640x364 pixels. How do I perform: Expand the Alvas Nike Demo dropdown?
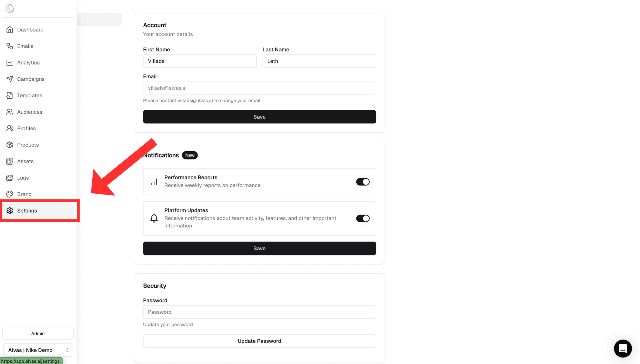pyautogui.click(x=37, y=350)
